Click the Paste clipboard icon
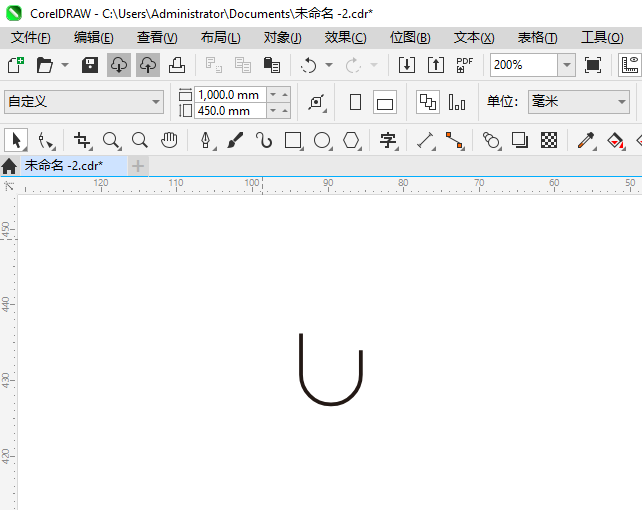This screenshot has height=510, width=642. (271, 65)
